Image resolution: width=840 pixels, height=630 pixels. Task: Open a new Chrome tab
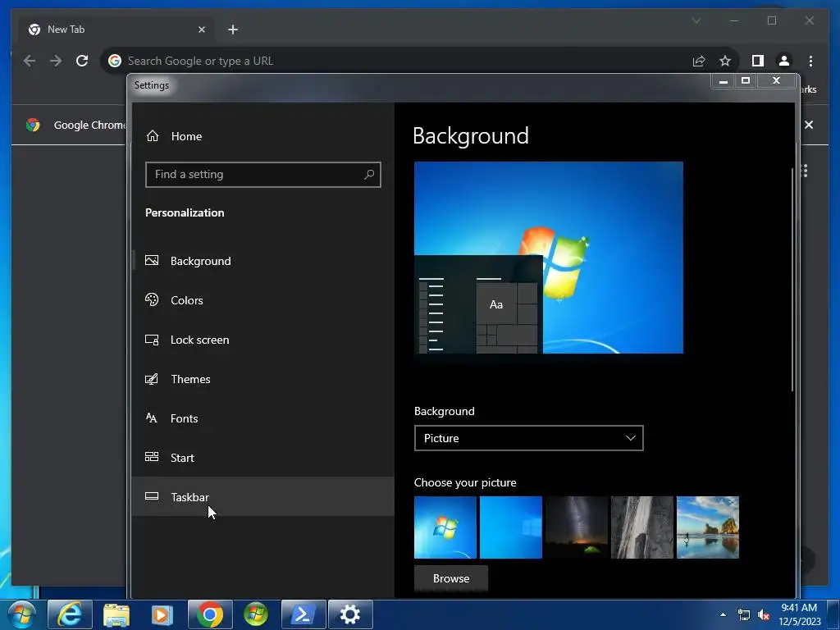click(x=232, y=30)
